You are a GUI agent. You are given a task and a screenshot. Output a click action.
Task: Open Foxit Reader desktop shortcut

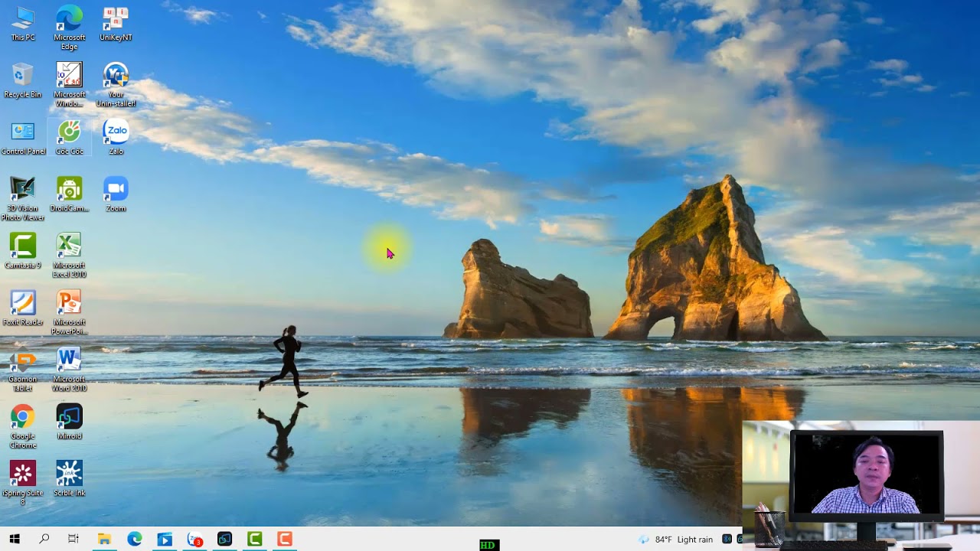pos(23,308)
